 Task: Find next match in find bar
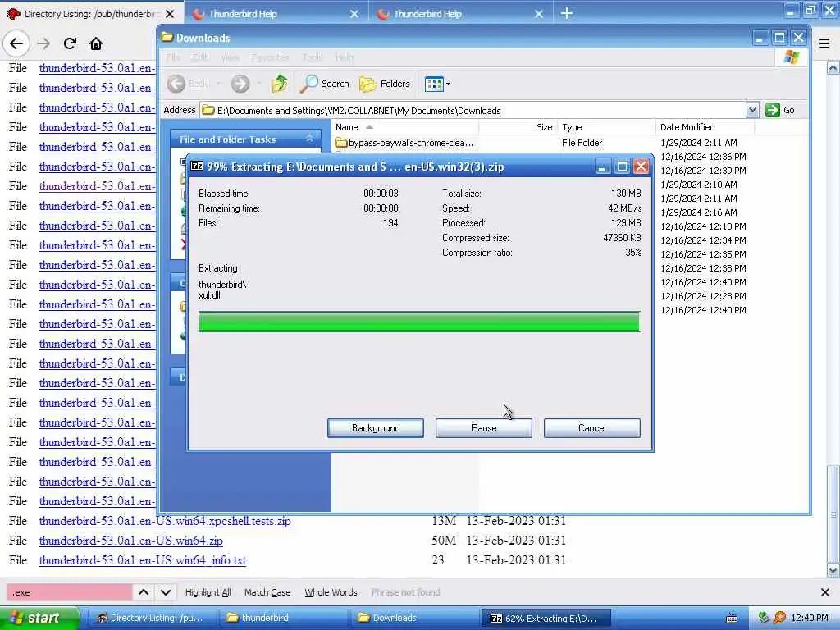tap(166, 592)
